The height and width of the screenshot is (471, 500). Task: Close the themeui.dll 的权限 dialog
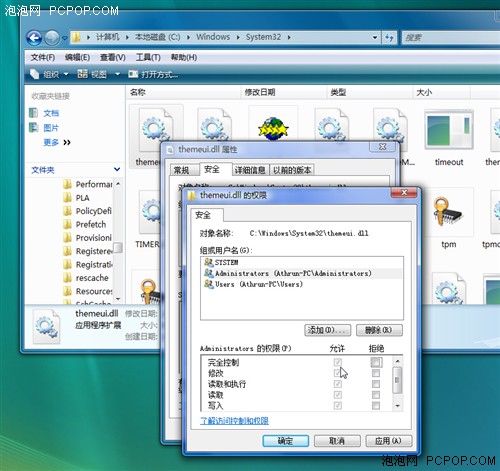404,193
